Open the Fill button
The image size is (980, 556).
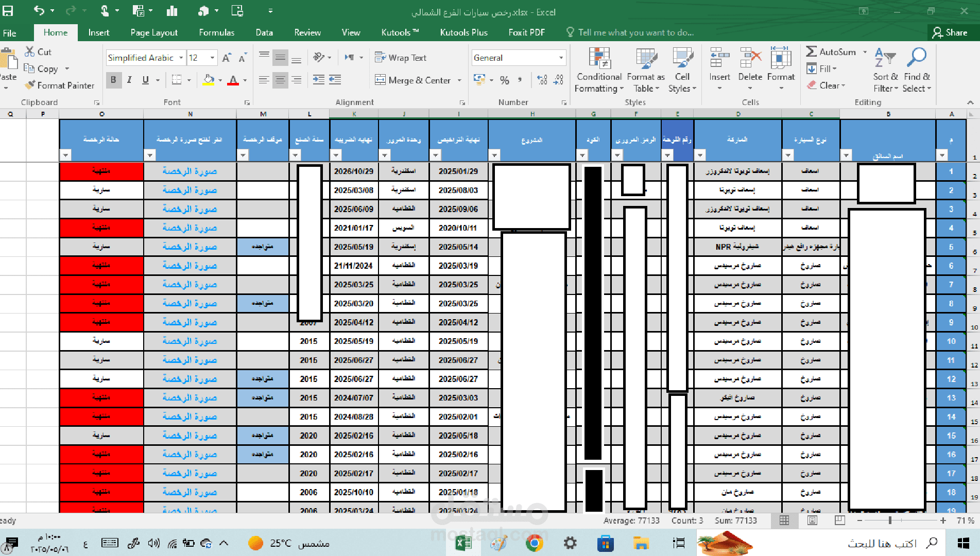click(x=822, y=68)
